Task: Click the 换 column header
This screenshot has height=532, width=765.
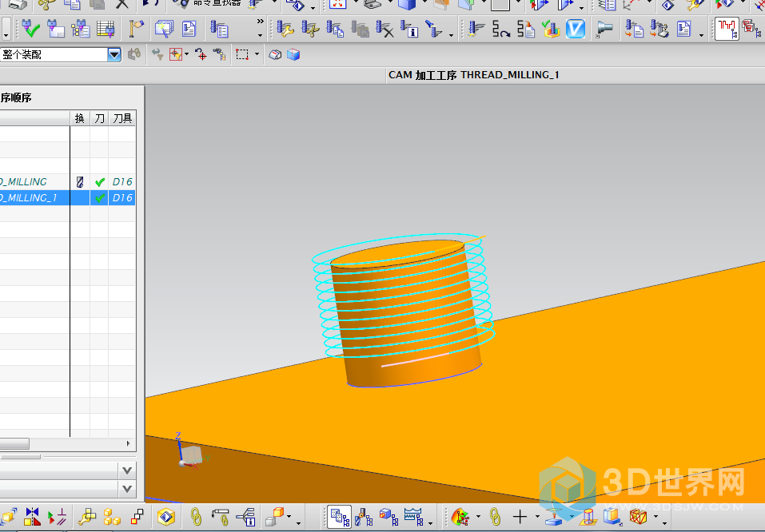Action: tap(79, 118)
